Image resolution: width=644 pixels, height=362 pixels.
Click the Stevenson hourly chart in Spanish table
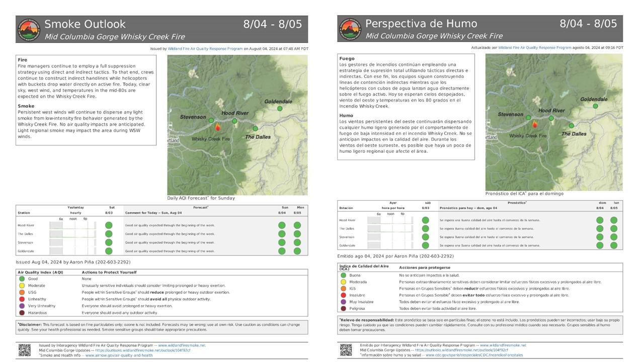pyautogui.click(x=390, y=237)
